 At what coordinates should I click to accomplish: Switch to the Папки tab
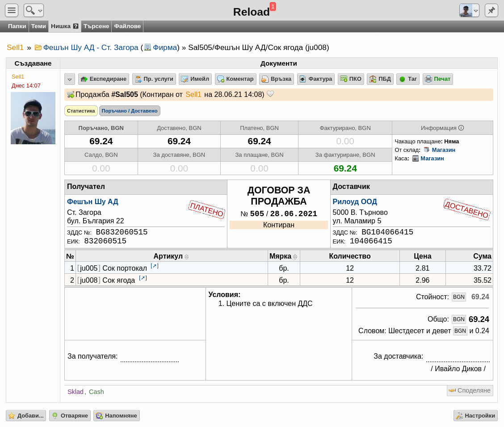click(x=17, y=26)
